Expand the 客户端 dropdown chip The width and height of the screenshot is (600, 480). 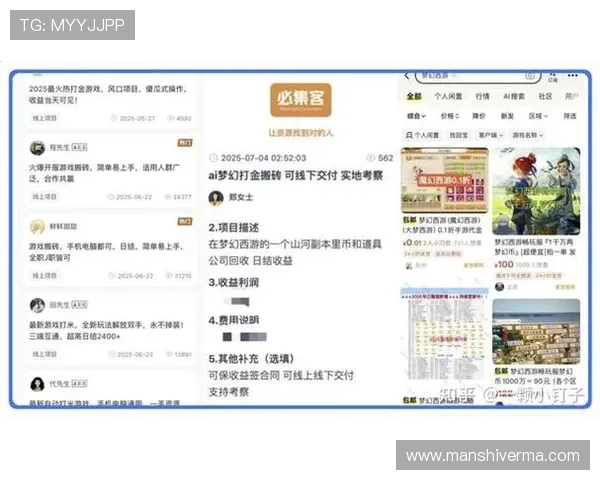[491, 135]
